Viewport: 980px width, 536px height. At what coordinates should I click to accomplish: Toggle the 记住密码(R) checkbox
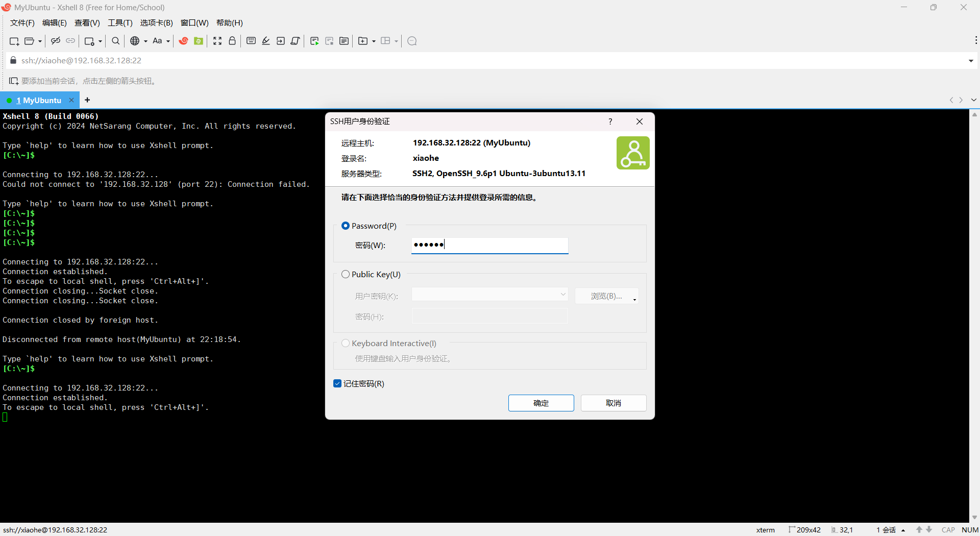click(x=337, y=383)
